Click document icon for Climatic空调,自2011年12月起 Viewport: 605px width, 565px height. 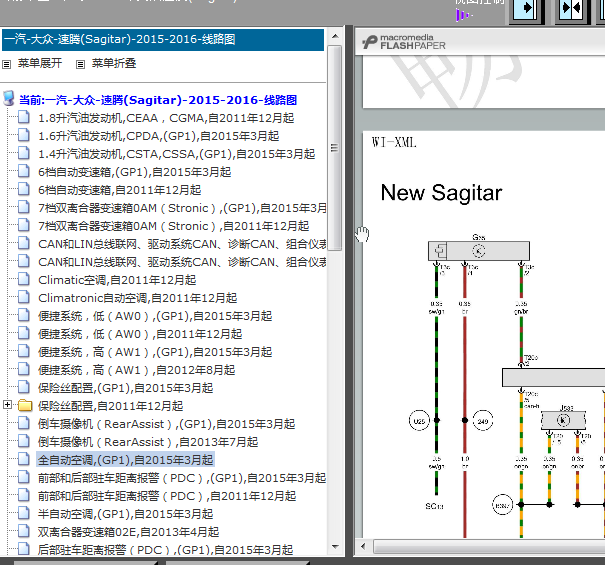[24, 279]
